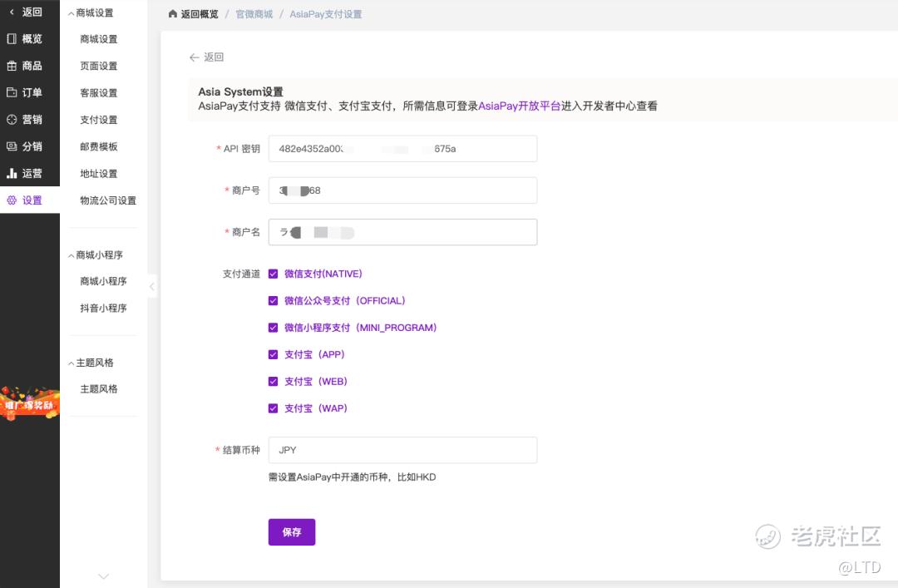
Task: Click the 推广奖励 promotion banner
Action: click(x=30, y=403)
